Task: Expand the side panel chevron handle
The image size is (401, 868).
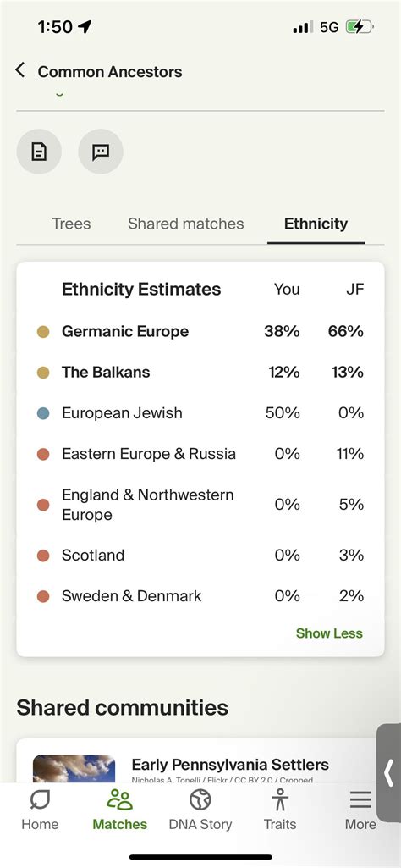Action: tap(389, 773)
